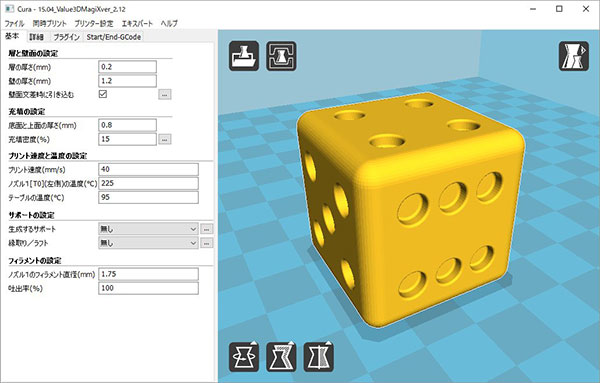
Task: Click the print/slice toolpath icon
Action: click(281, 56)
